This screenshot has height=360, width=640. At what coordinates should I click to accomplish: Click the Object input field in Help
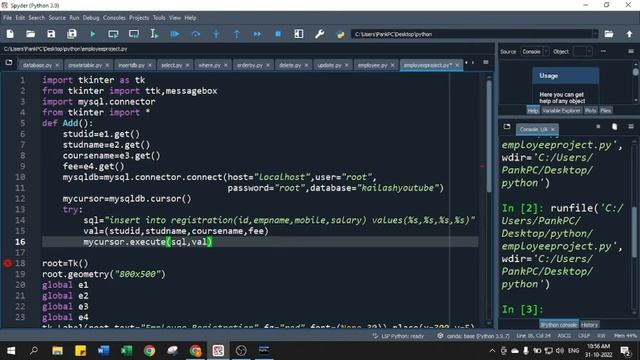click(579, 51)
